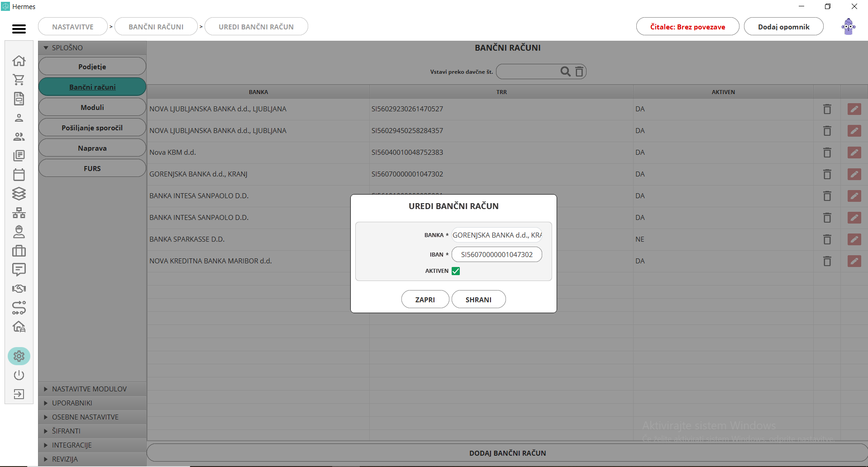The height and width of the screenshot is (467, 868).
Task: Click the ZAPRI button
Action: coord(425,300)
